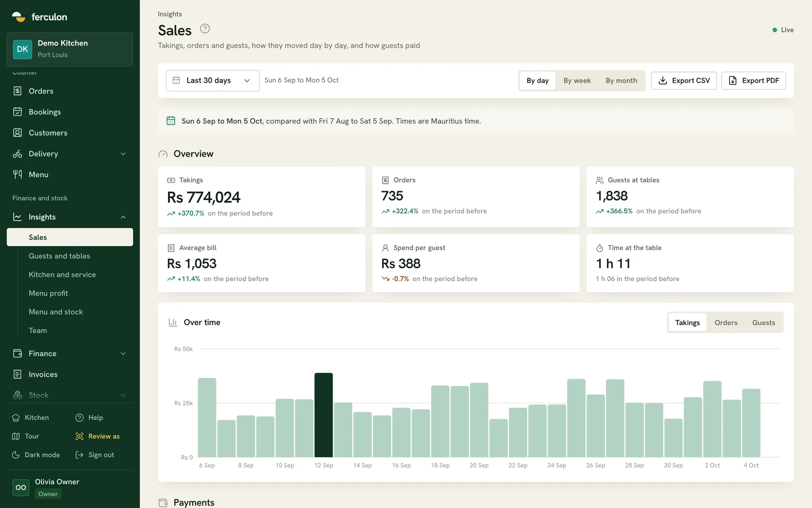Open the Demo Kitchen location switcher
This screenshot has height=508, width=812.
[70, 49]
